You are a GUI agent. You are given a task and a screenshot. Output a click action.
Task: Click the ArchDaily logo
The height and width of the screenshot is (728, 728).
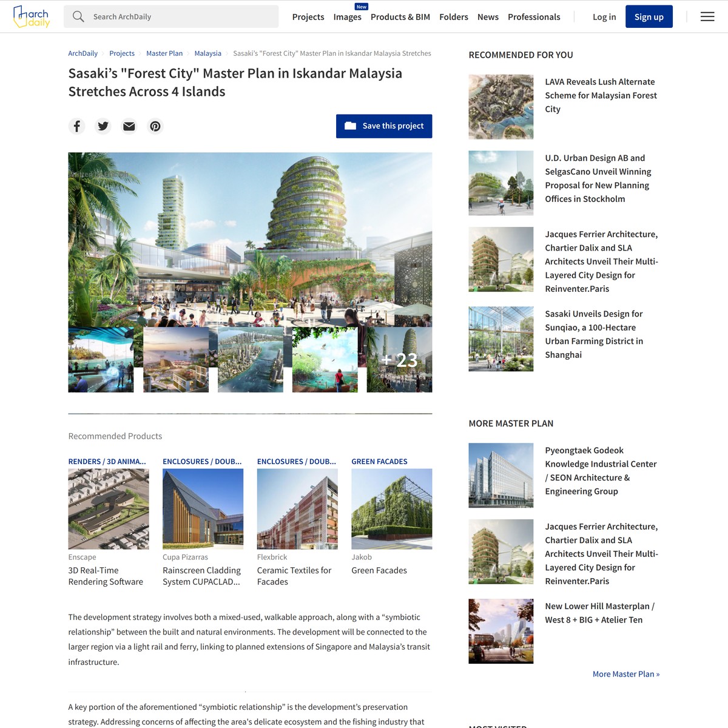point(31,16)
